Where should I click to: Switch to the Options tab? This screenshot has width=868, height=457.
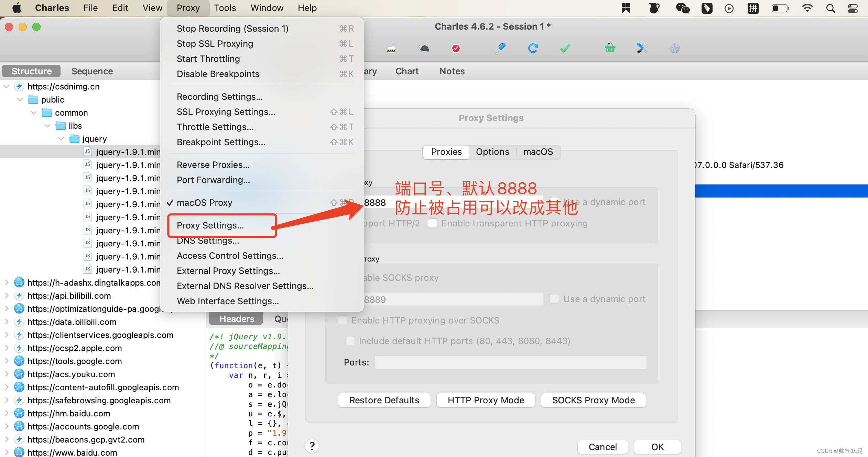point(492,152)
